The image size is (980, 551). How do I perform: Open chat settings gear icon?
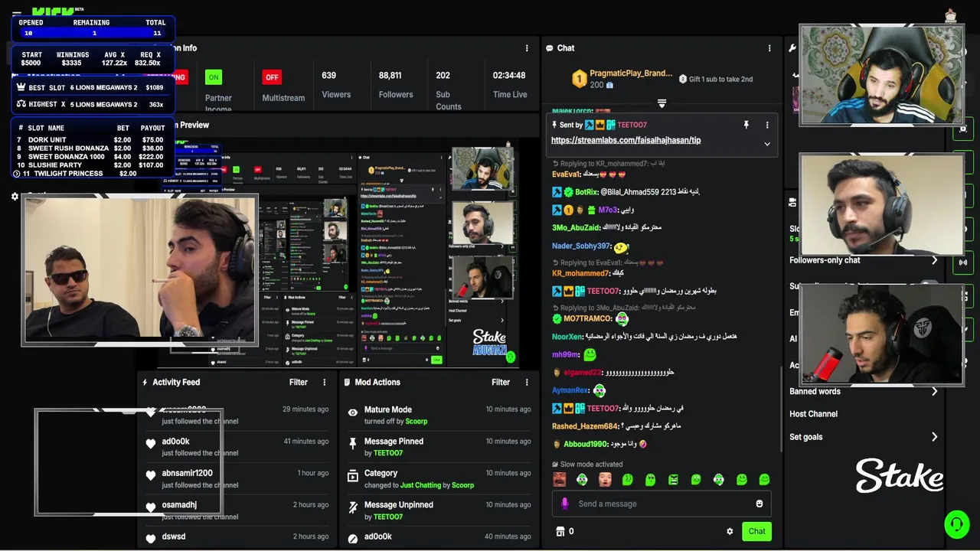[x=730, y=531]
